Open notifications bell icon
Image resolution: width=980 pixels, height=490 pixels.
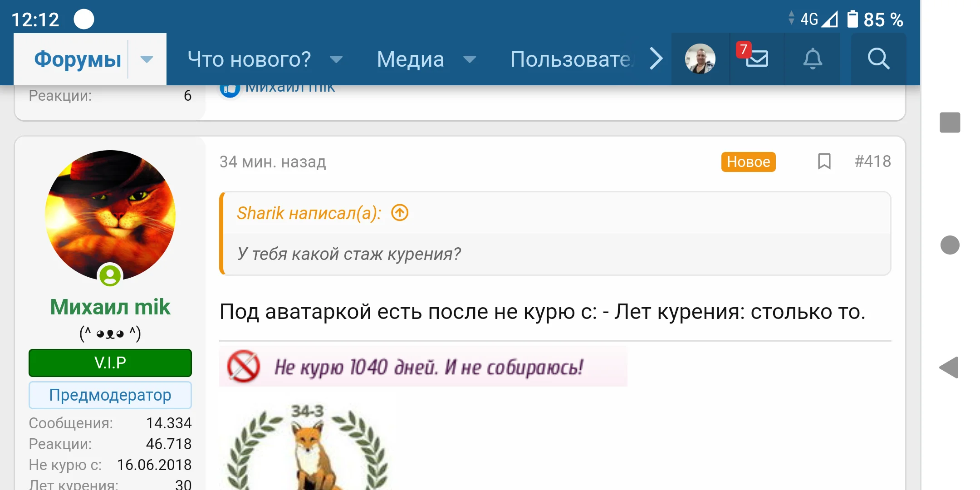[x=813, y=59]
